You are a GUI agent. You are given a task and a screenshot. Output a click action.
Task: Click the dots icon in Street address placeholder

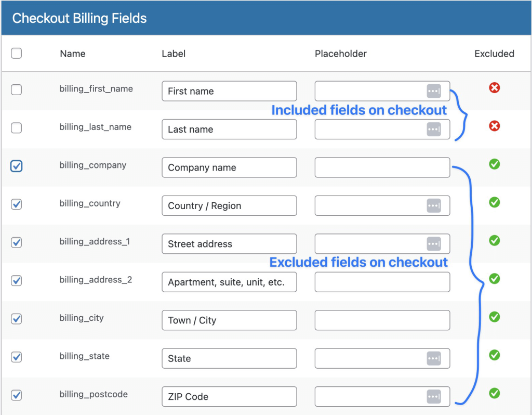(434, 244)
